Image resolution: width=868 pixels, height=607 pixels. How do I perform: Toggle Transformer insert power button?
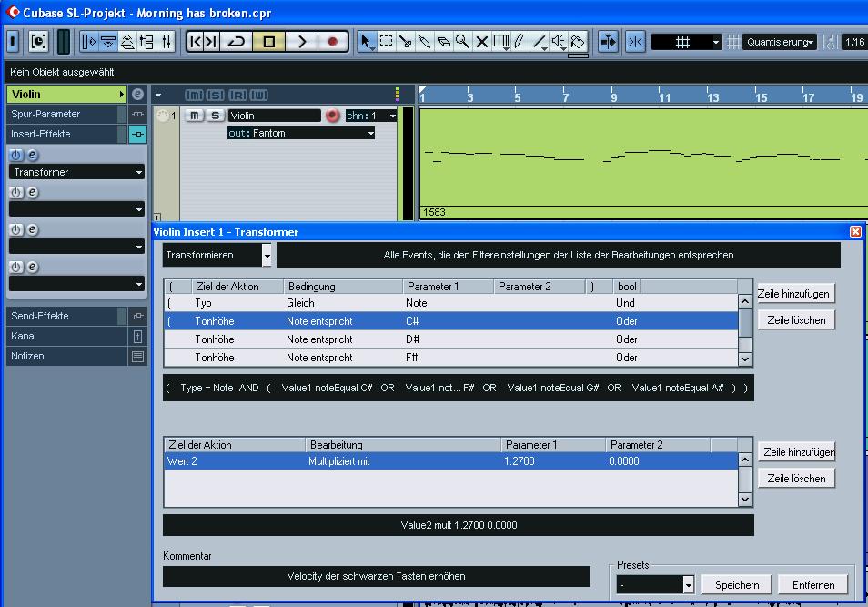click(16, 155)
